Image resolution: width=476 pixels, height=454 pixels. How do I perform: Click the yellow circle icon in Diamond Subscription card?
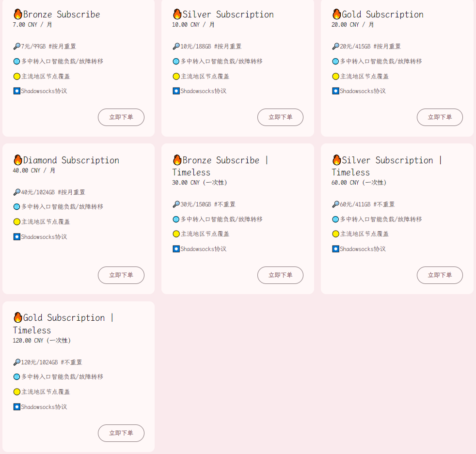click(x=16, y=222)
